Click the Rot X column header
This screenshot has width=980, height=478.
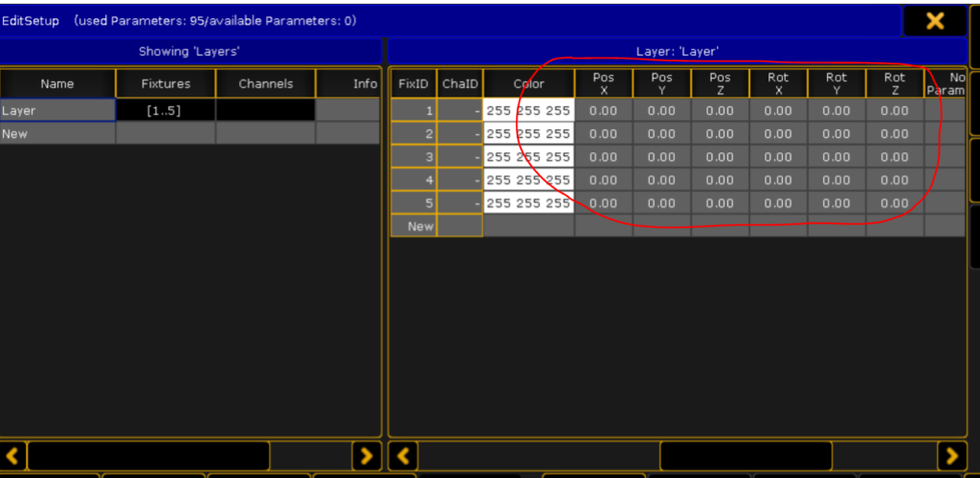tap(778, 83)
